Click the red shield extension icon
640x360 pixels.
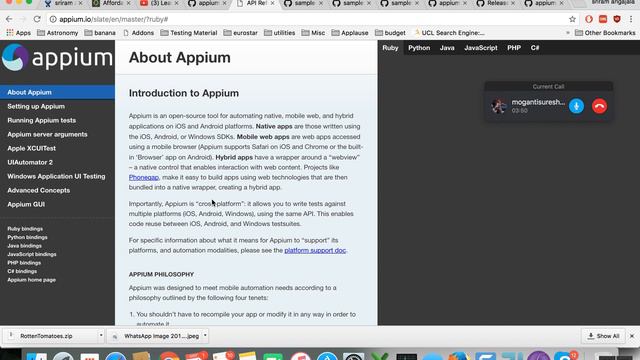pyautogui.click(x=617, y=19)
